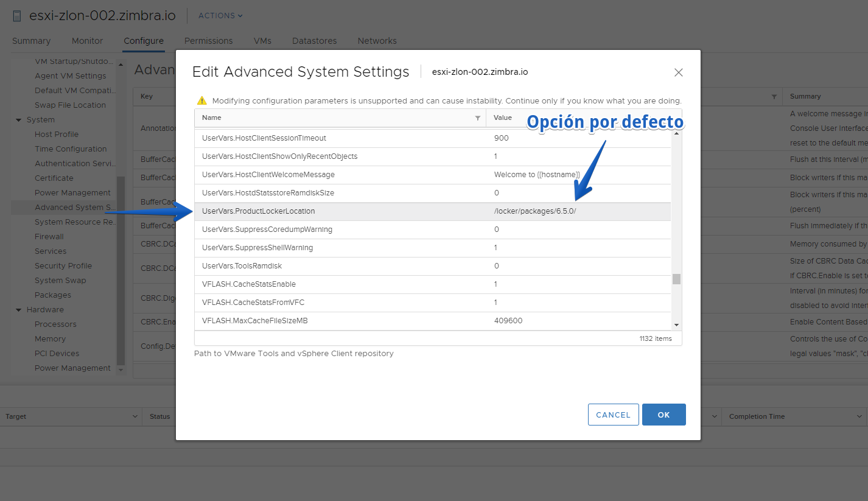Select VFLASH.MaxCacheFileSizeMB row
The height and width of the screenshot is (501, 868).
coord(433,321)
